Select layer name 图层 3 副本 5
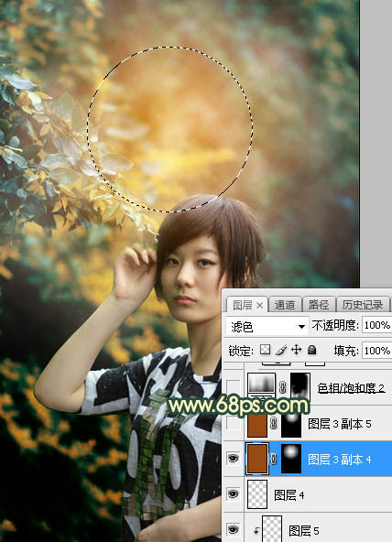 (x=340, y=423)
